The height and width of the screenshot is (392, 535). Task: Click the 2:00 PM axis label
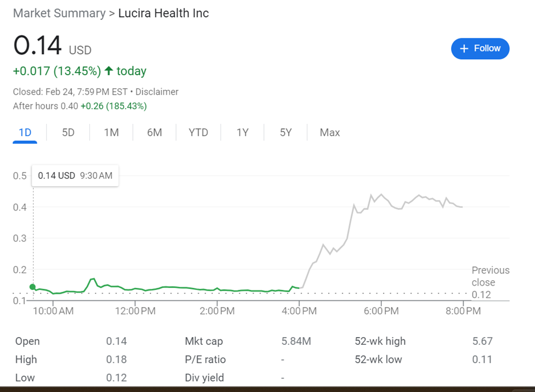coord(217,311)
